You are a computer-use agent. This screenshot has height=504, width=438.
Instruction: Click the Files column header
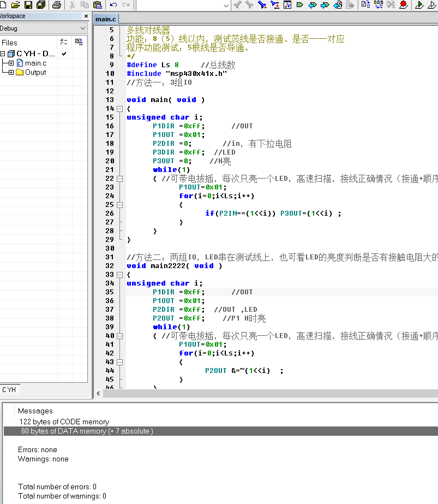click(10, 43)
